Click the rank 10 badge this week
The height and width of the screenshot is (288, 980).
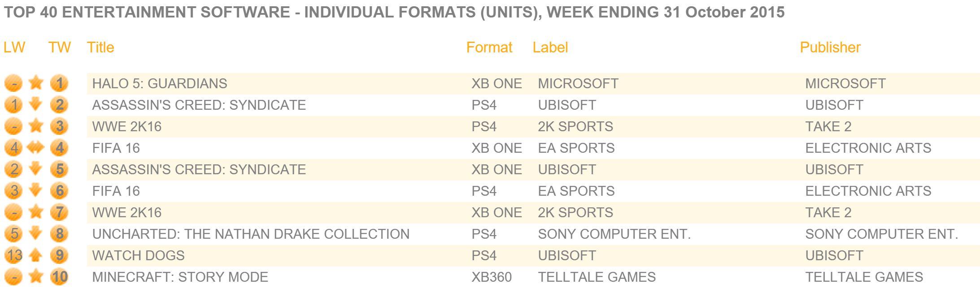[59, 277]
